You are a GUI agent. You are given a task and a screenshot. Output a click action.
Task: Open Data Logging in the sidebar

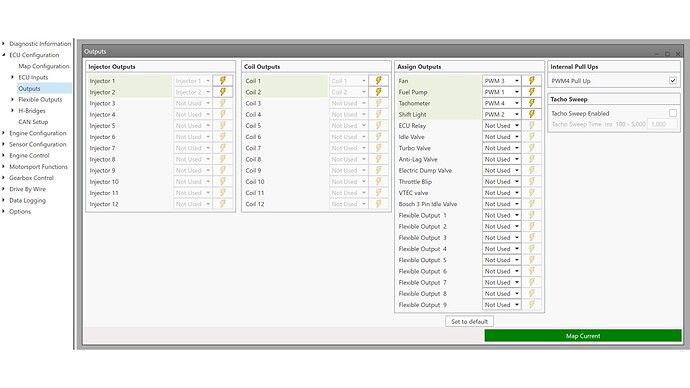(27, 200)
